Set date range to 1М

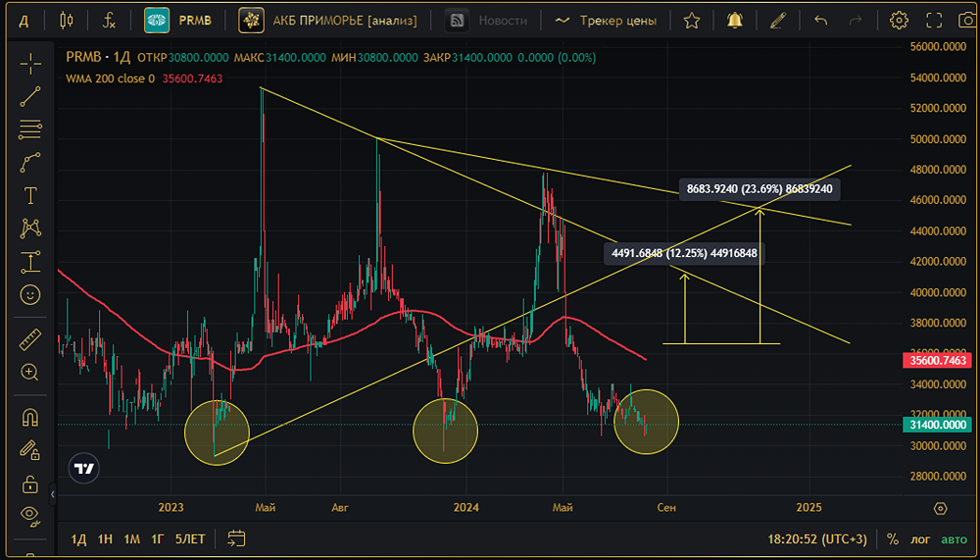(131, 538)
